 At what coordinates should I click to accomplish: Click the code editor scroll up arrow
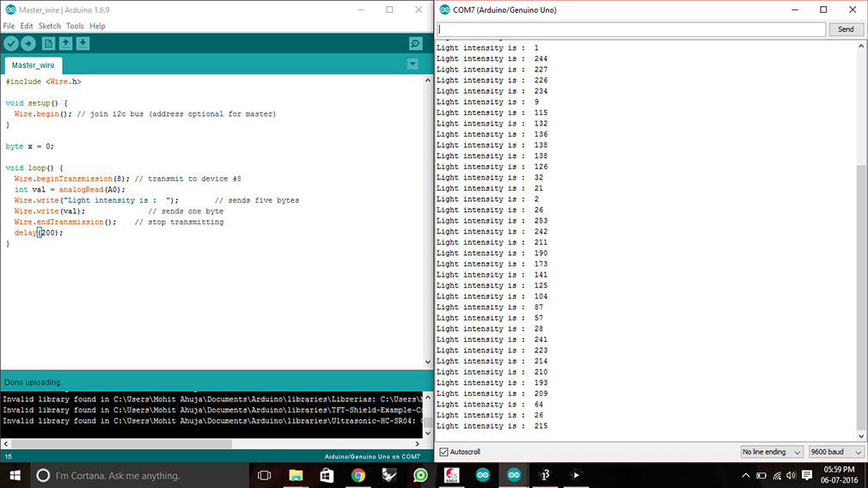click(427, 81)
